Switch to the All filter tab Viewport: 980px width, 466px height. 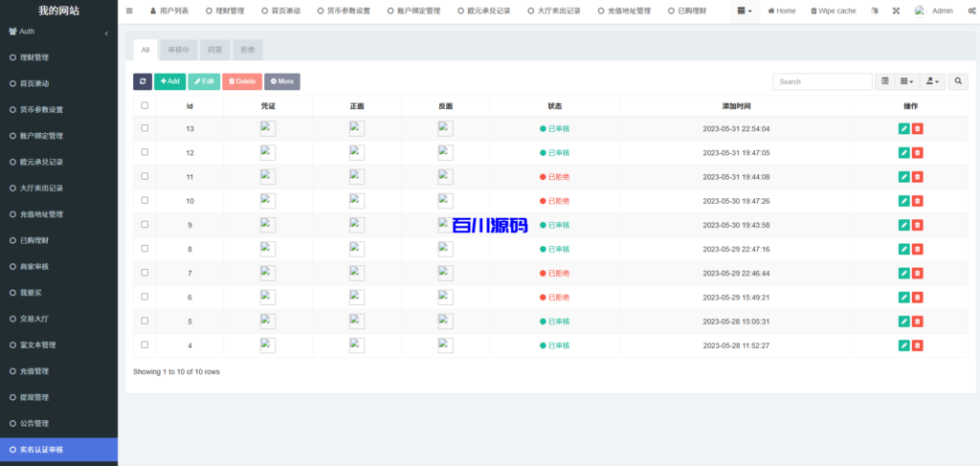[x=145, y=50]
